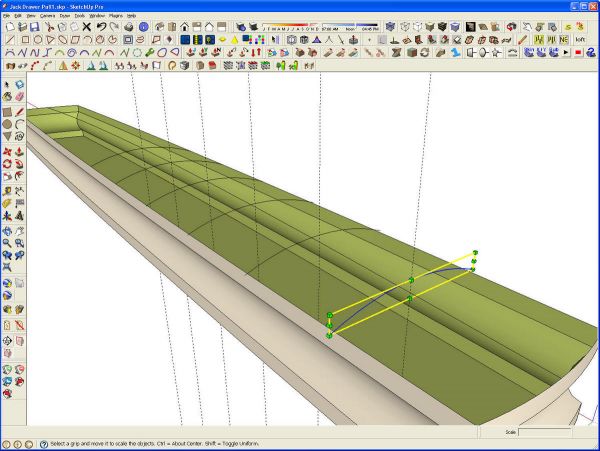Click the loft plugin button
The image size is (600, 451).
[x=580, y=39]
